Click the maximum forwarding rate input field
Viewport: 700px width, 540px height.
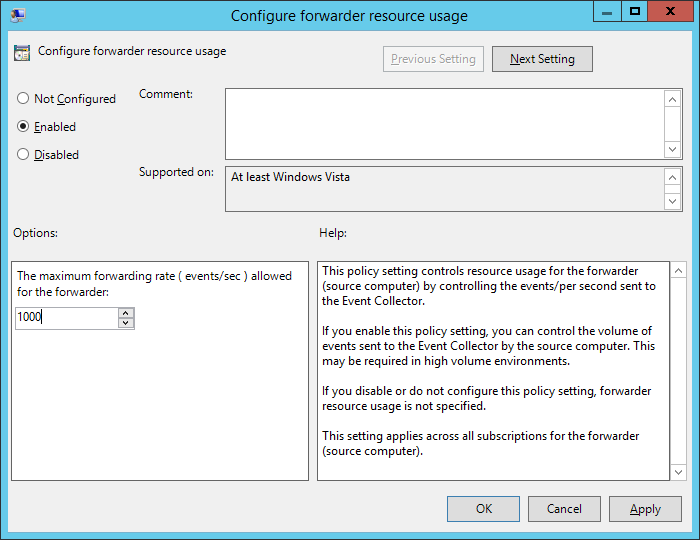click(x=67, y=318)
